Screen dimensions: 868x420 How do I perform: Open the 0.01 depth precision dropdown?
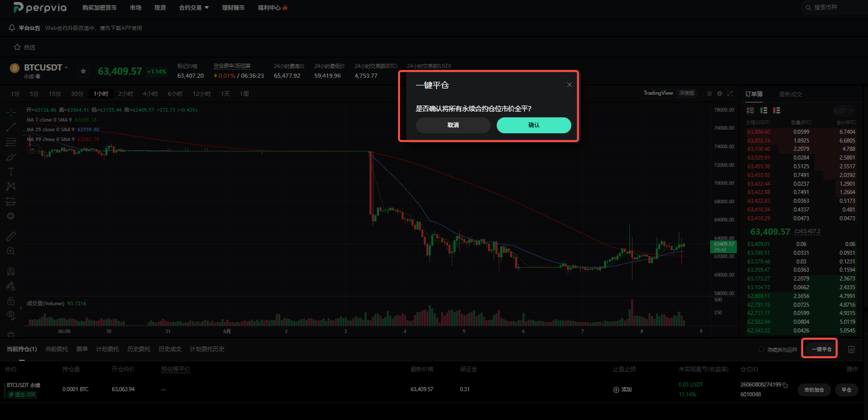pyautogui.click(x=843, y=111)
